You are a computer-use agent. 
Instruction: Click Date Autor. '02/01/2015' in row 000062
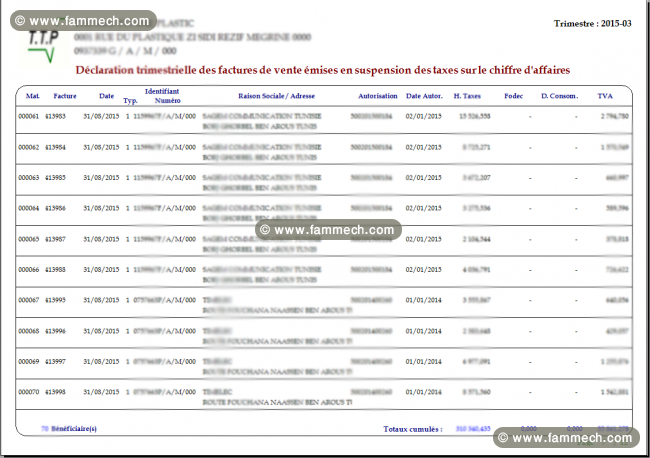point(424,148)
